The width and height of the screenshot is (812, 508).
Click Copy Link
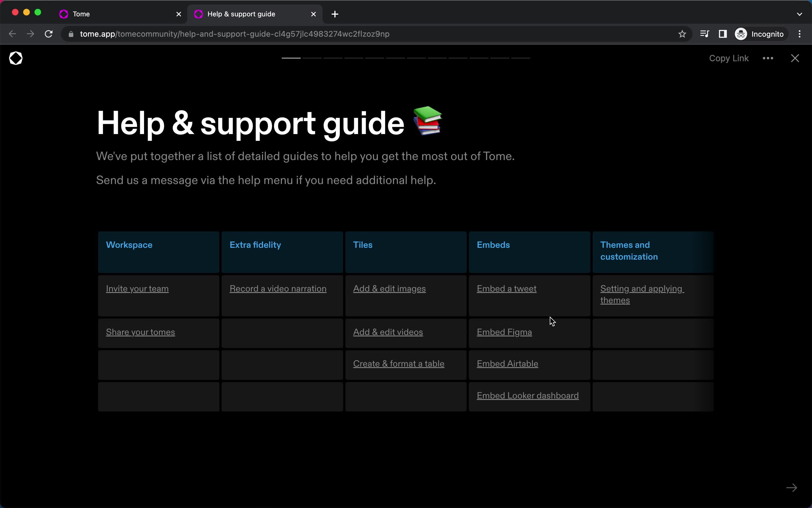pos(729,58)
